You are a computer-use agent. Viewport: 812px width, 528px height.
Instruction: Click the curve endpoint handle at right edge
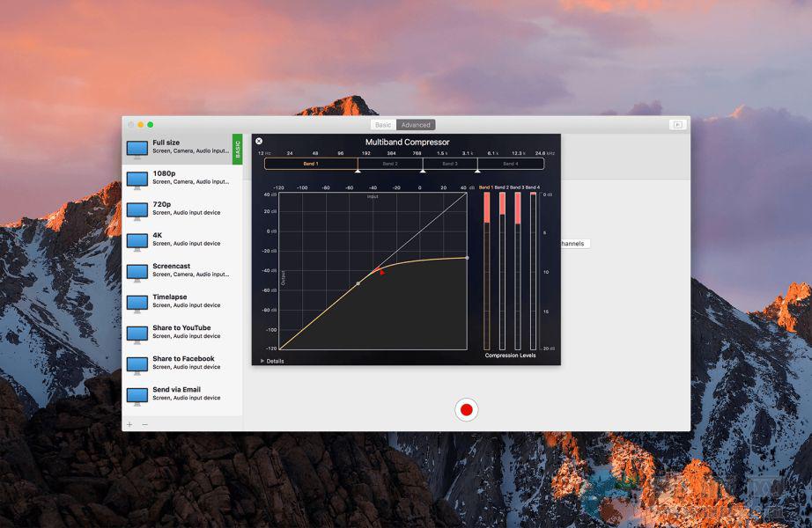tap(467, 258)
